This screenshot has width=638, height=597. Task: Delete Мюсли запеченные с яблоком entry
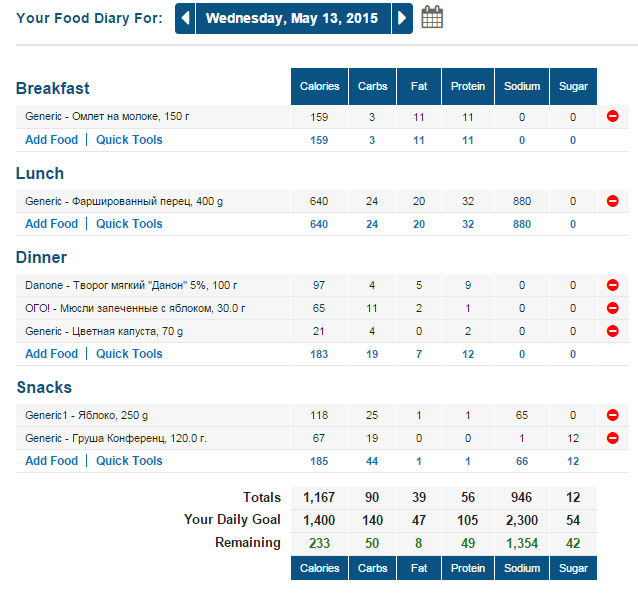coord(612,308)
